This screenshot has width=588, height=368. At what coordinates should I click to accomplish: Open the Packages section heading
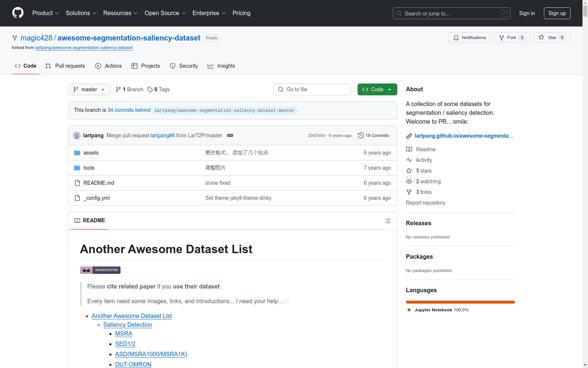[419, 256]
